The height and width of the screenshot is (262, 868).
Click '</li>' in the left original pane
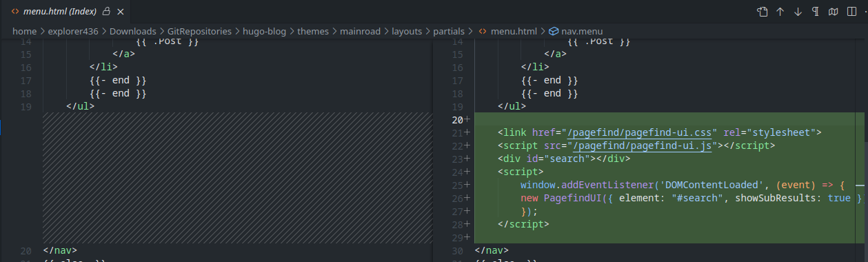coord(103,67)
